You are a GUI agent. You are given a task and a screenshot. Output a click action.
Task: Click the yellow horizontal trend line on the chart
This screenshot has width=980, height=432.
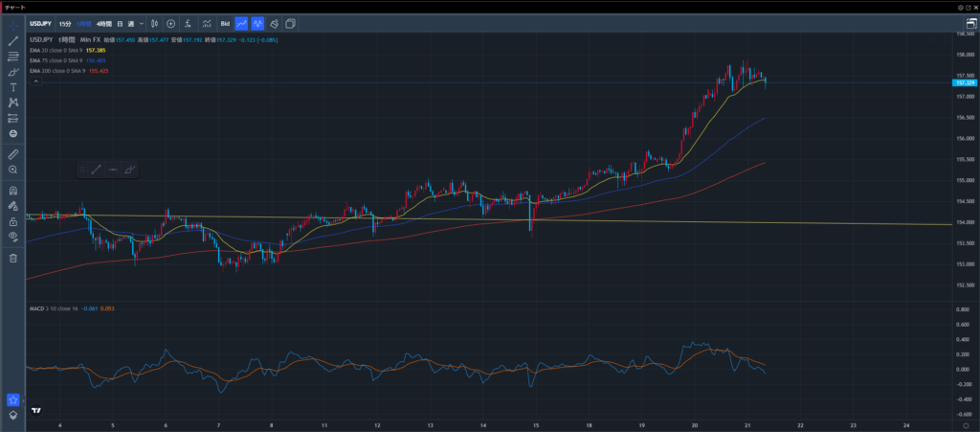[x=670, y=221]
